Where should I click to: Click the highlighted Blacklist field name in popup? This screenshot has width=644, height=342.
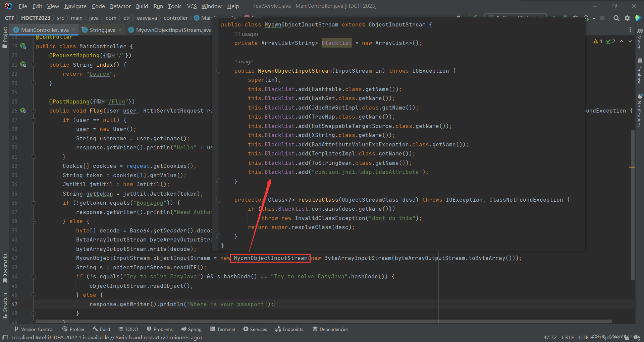tap(336, 43)
